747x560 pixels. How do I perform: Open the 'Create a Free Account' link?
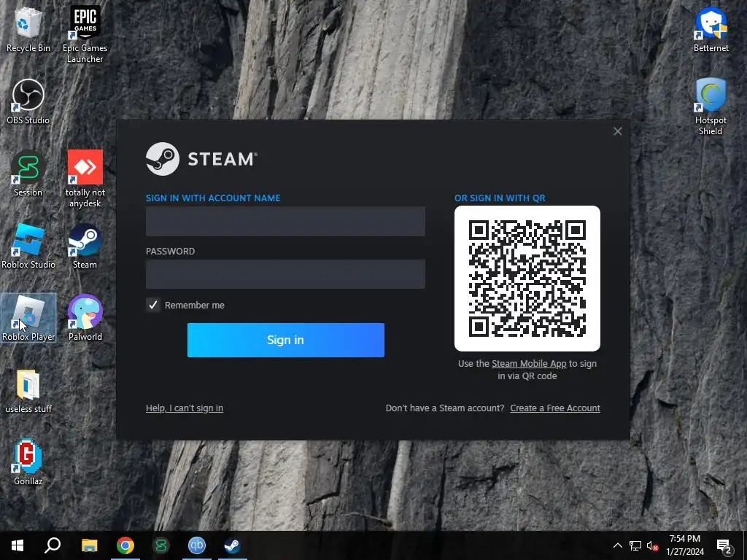pos(555,408)
